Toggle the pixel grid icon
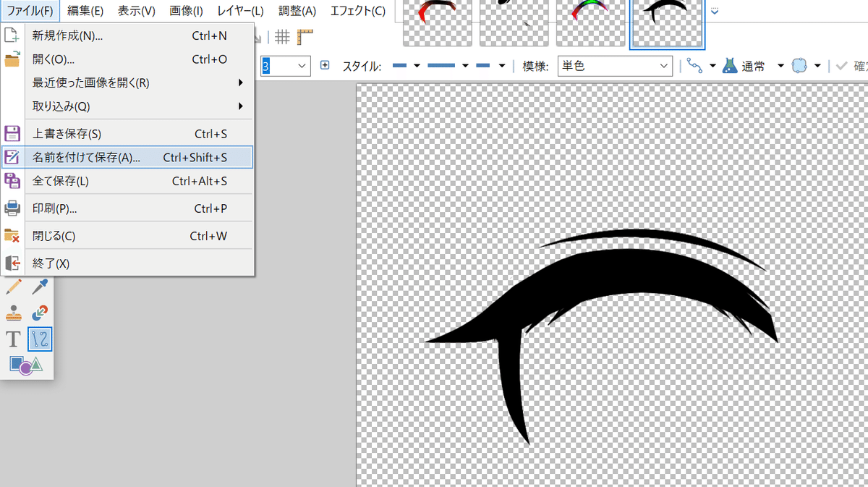The width and height of the screenshot is (868, 487). [283, 37]
